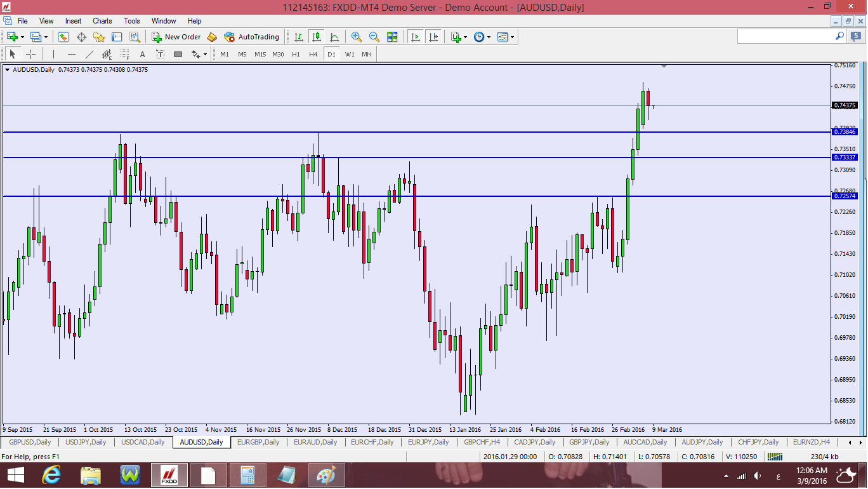Open the Market Watch window icon
This screenshot has width=868, height=489.
click(x=63, y=37)
